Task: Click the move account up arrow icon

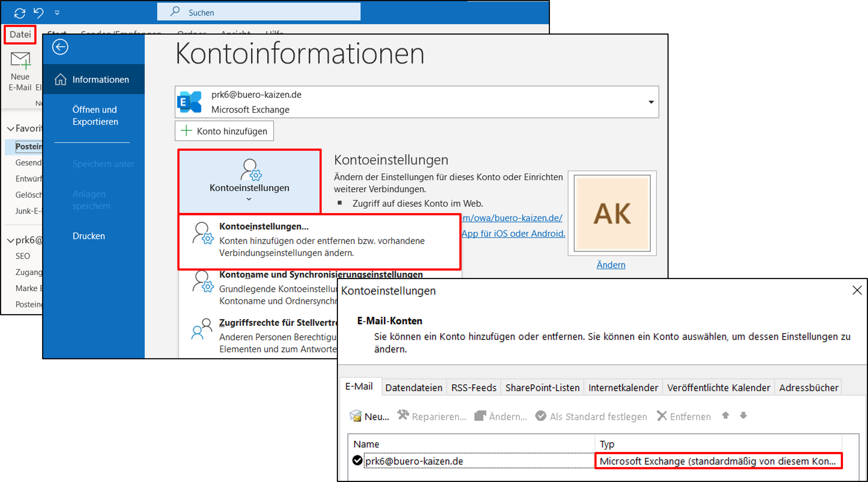Action: pyautogui.click(x=725, y=415)
